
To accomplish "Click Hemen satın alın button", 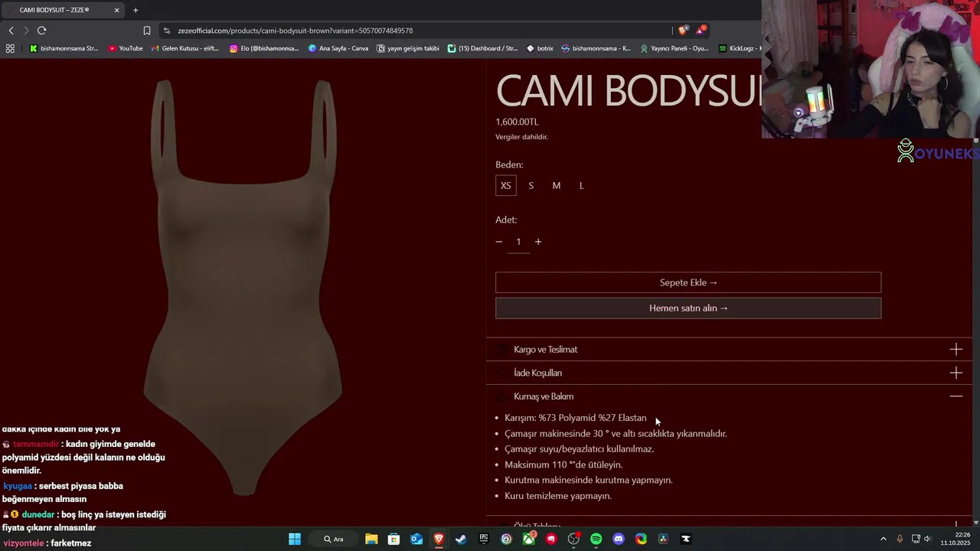I will click(688, 308).
